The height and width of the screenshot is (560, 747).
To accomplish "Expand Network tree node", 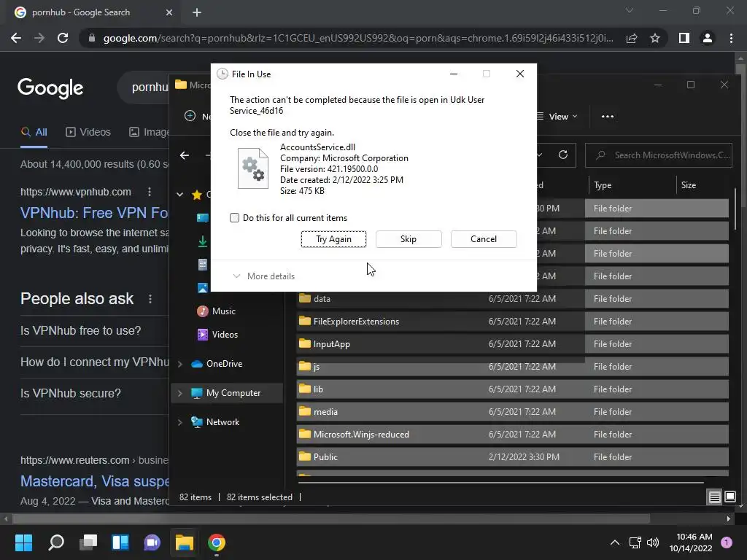I will [x=179, y=422].
